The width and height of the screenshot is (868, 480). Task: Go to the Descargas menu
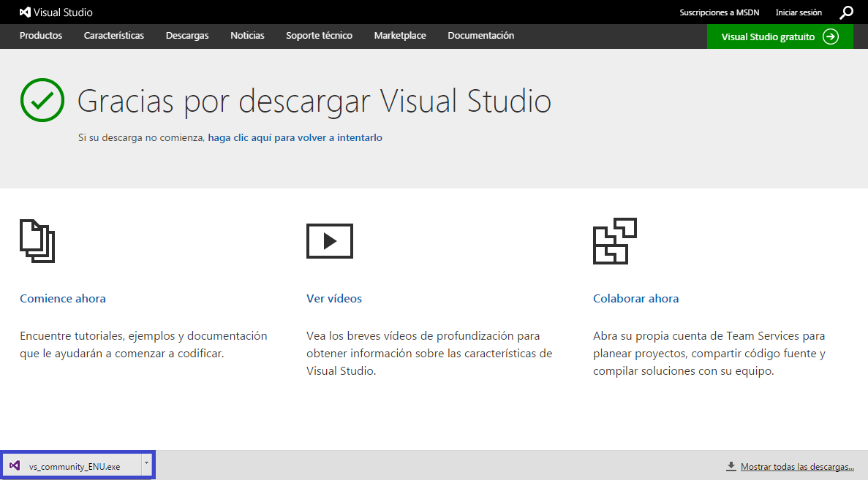point(187,35)
